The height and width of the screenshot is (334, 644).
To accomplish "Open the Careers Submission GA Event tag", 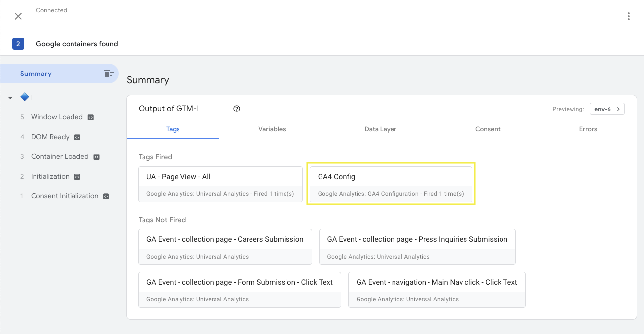I will (x=225, y=247).
